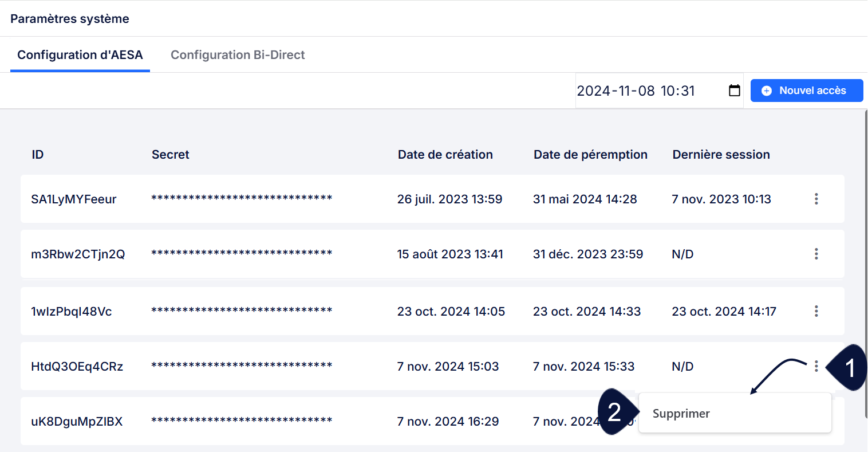Select the uK8DguMpZIBX ID cell
This screenshot has height=452, width=868.
coord(77,422)
